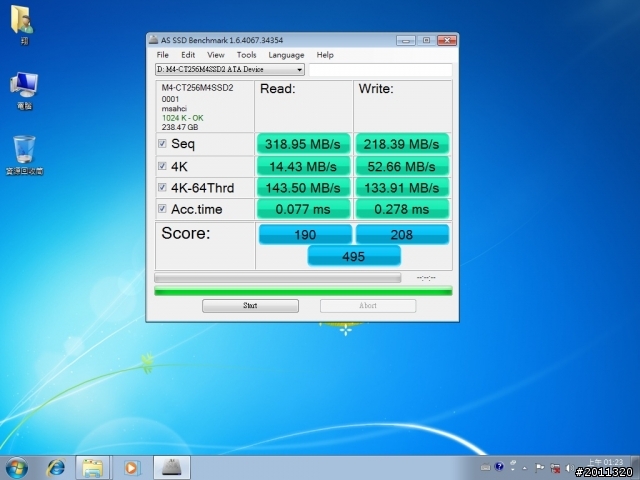
Task: Open the drive selection dropdown
Action: (230, 69)
